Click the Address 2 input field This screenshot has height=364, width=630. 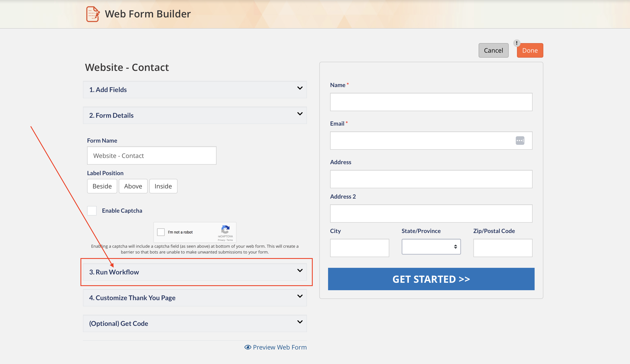tap(431, 214)
